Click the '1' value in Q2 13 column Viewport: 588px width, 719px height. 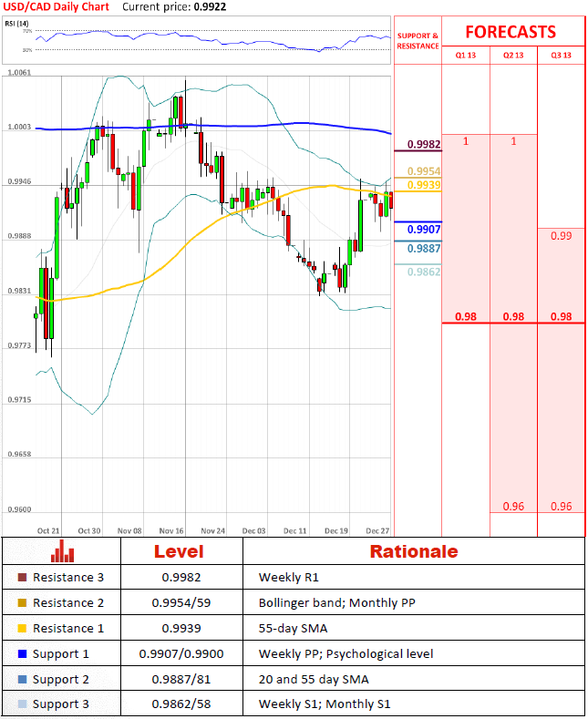coord(513,141)
